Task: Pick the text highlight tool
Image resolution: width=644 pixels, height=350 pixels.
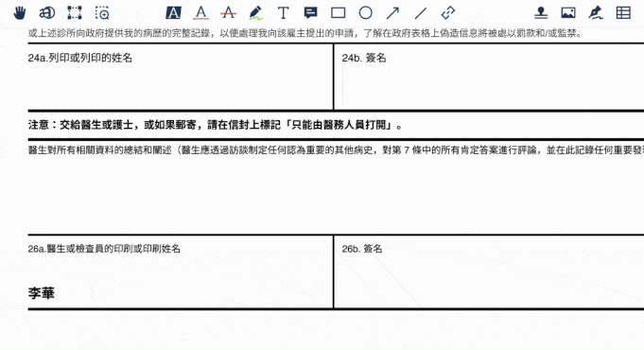Action: (x=173, y=13)
